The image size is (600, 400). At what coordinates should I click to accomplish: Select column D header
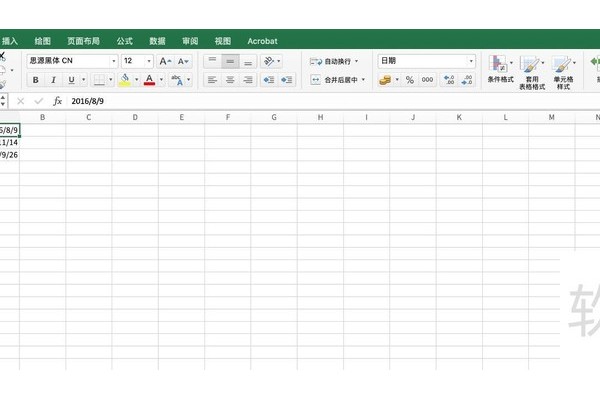135,118
